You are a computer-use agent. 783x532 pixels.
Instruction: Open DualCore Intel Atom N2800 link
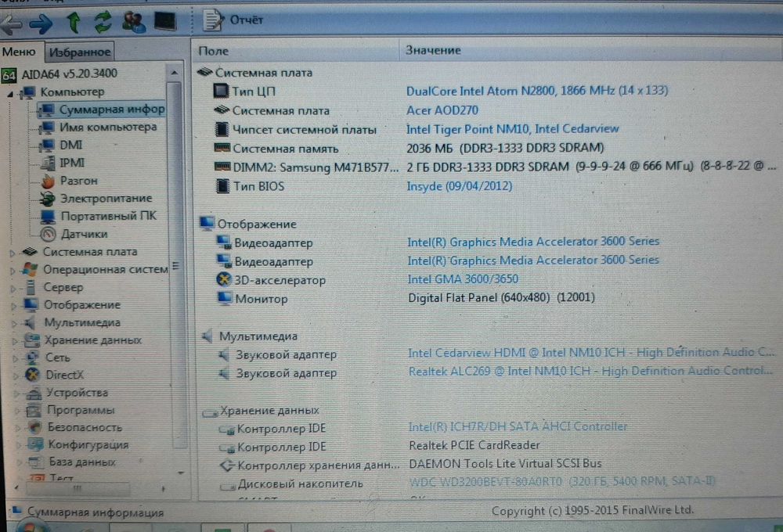point(537,91)
